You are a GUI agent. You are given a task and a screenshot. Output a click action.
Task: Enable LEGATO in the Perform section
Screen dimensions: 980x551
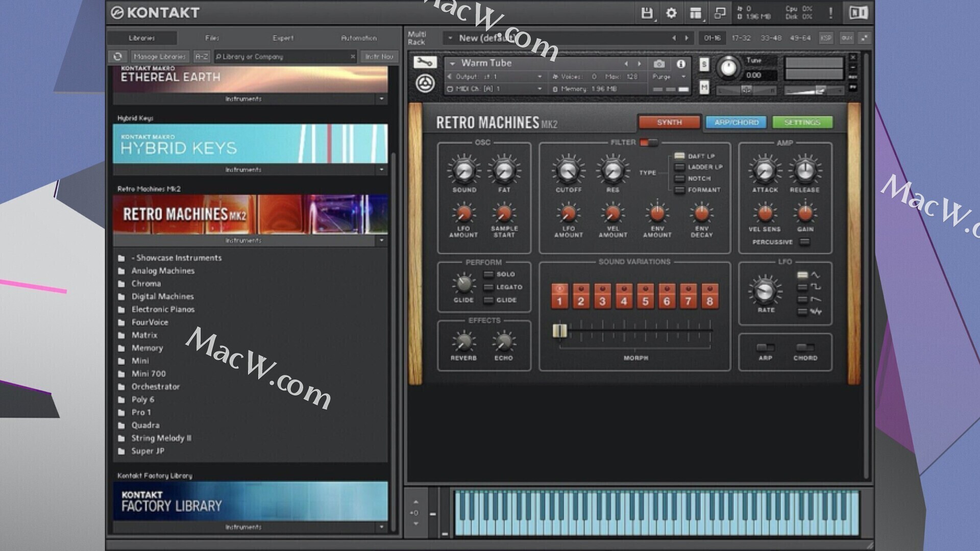488,287
